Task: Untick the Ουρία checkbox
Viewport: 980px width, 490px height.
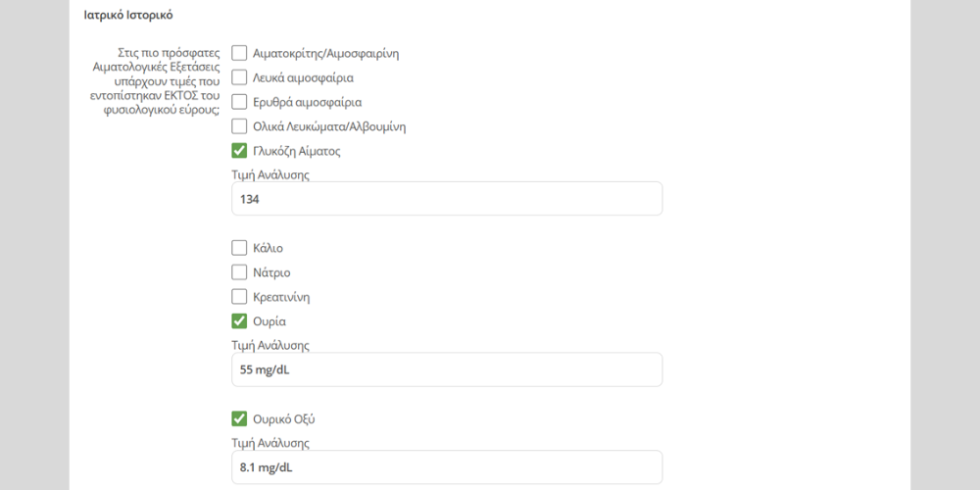Action: tap(239, 321)
